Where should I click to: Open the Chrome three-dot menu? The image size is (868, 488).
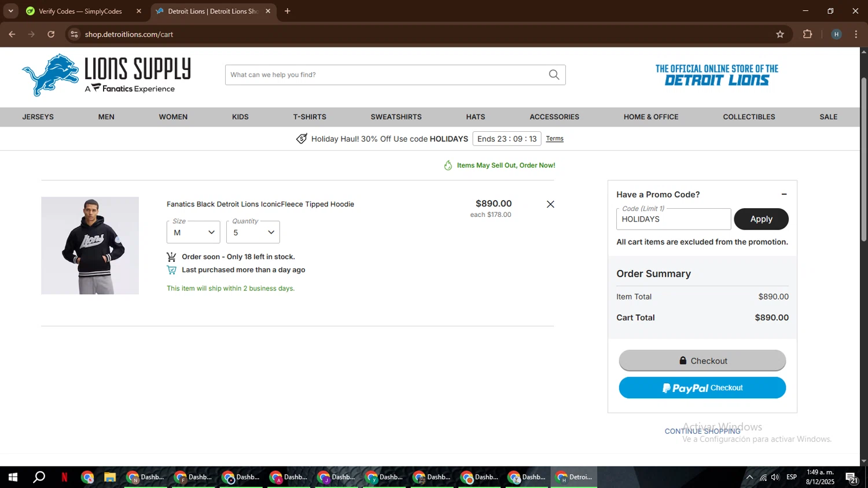[856, 34]
